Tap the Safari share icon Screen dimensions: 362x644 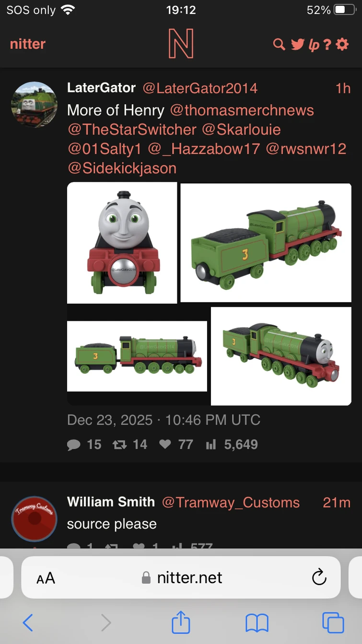181,622
